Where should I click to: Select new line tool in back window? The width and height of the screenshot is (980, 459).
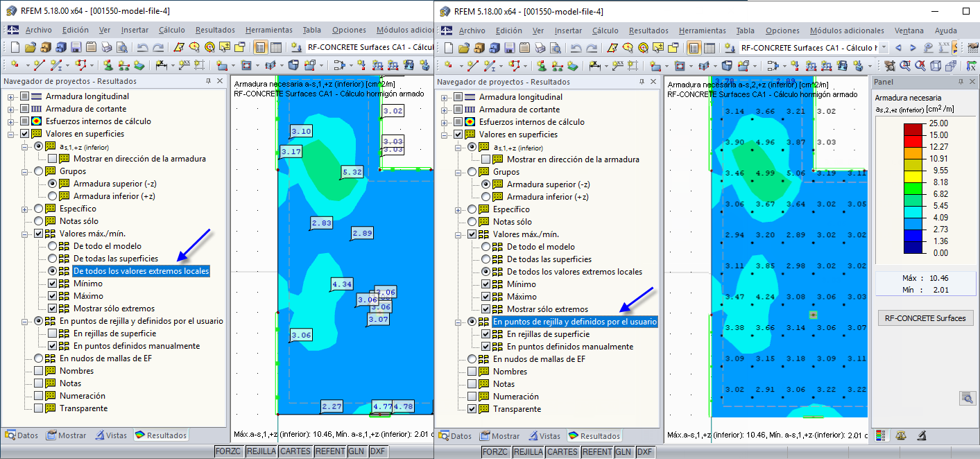(39, 65)
